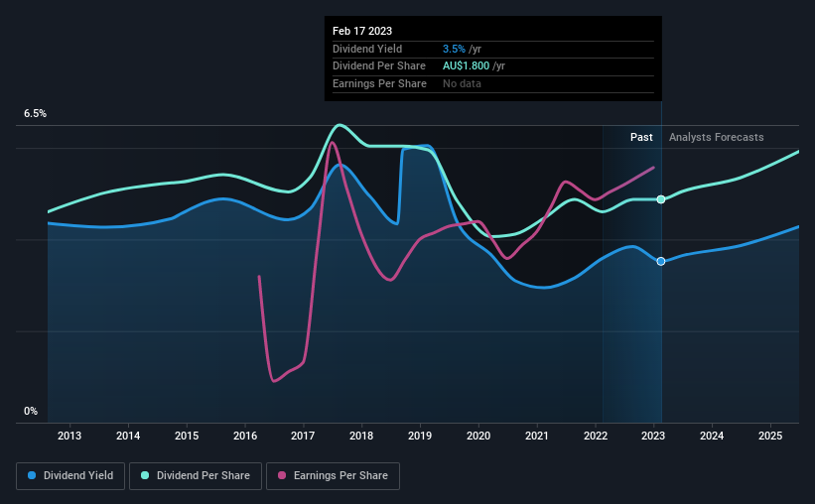The image size is (815, 504).
Task: Click the pink Earnings Per Share legend dot
Action: [x=282, y=475]
